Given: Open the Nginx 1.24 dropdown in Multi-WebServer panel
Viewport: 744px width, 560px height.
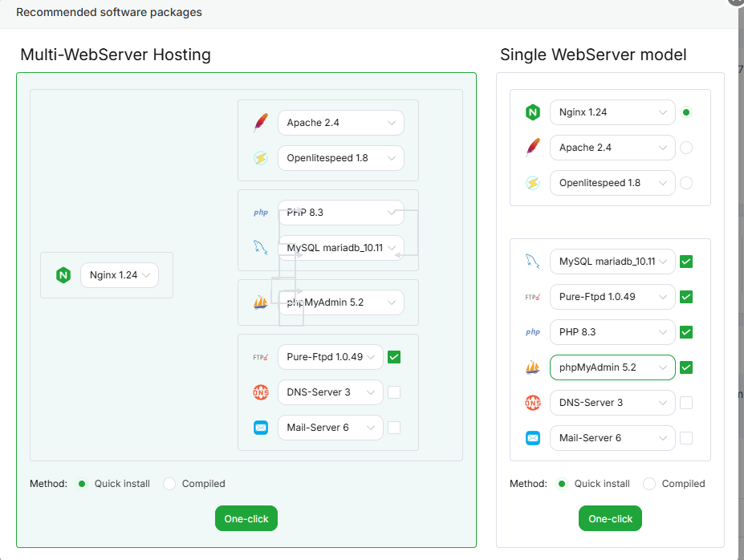Looking at the screenshot, I should click(120, 275).
